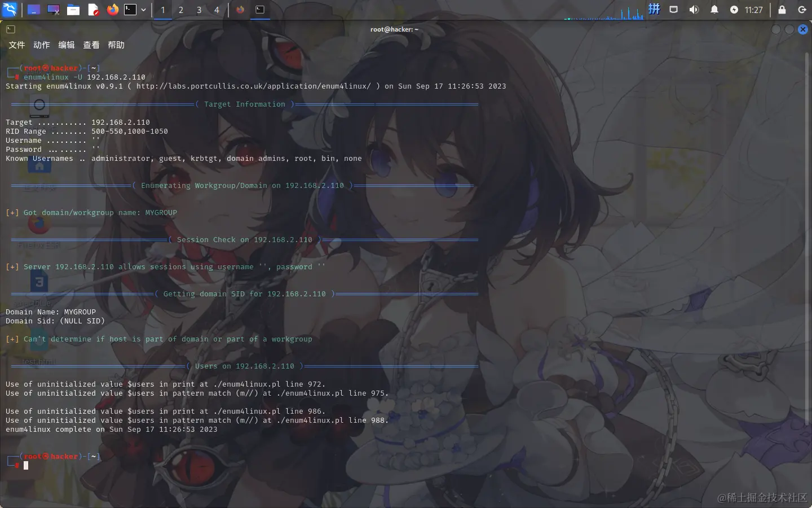Click the terminal prompt cursor

pyautogui.click(x=26, y=466)
